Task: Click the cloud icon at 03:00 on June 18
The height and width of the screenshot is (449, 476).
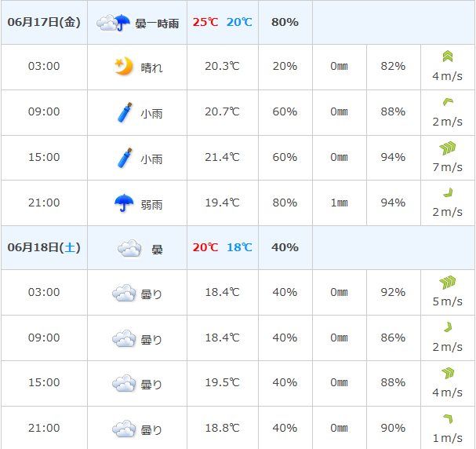Action: (124, 293)
